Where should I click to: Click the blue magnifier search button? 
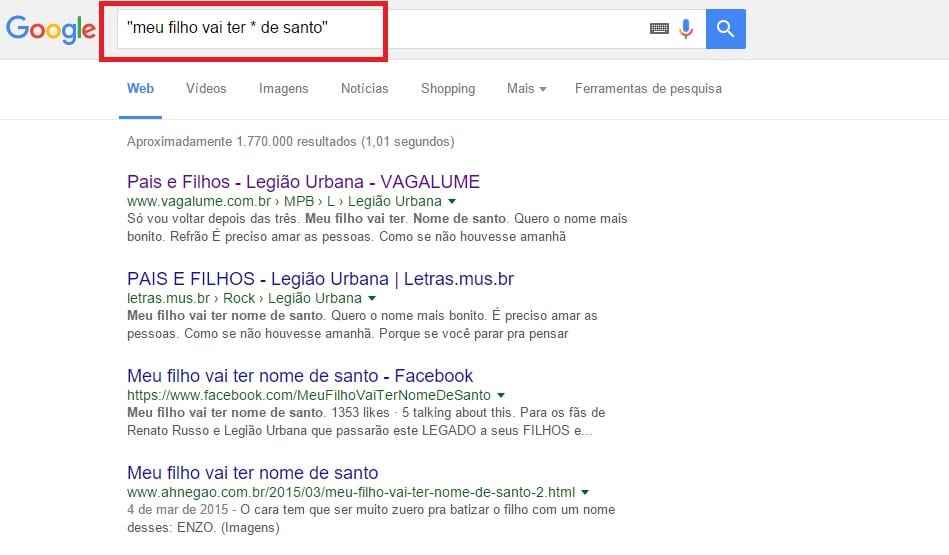click(725, 28)
